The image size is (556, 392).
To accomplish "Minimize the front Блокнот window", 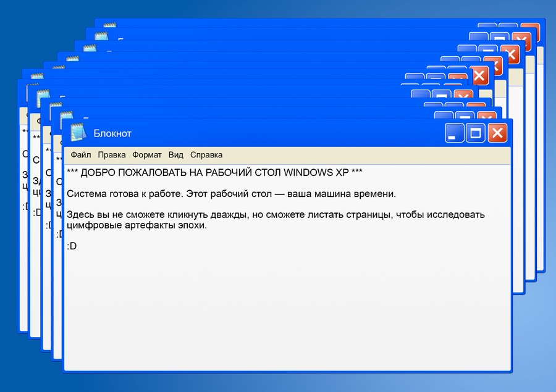I will point(454,133).
